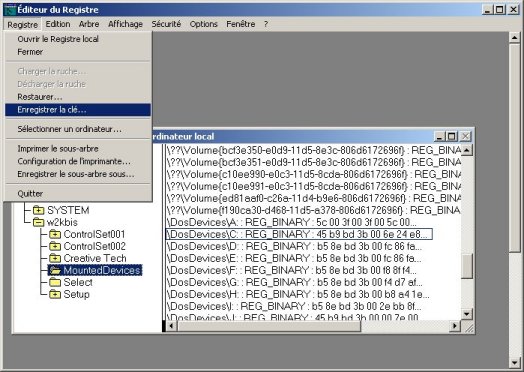Choose Enregistrer le sous-arbre sous...
The height and width of the screenshot is (372, 524).
(x=78, y=174)
